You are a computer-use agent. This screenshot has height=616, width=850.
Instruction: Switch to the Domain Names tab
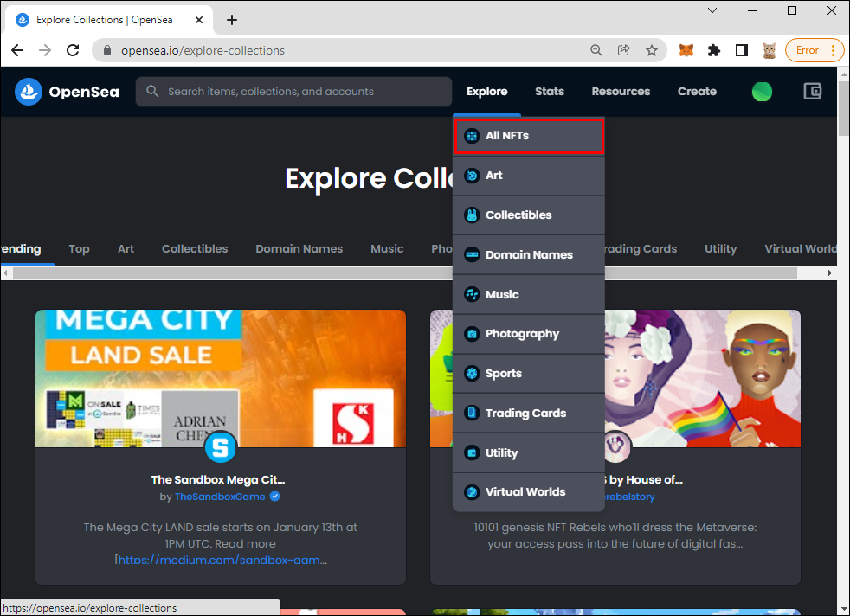click(299, 248)
